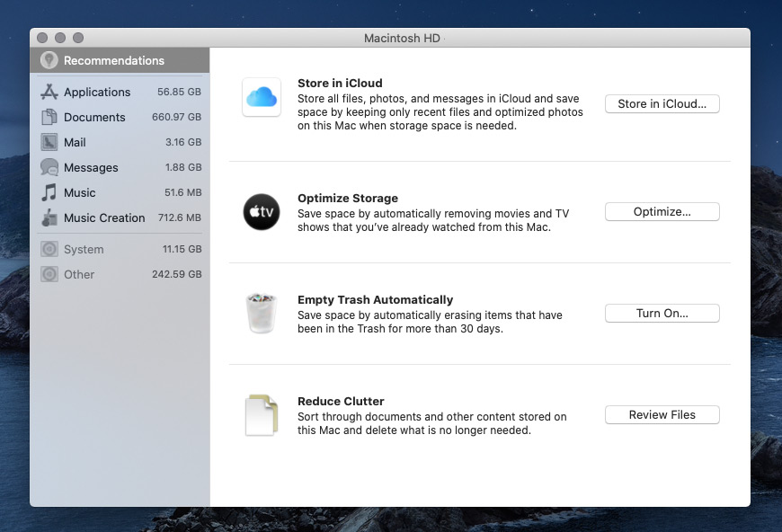Click the Reduce Clutter heading
Viewport: 782px width, 532px height.
341,402
